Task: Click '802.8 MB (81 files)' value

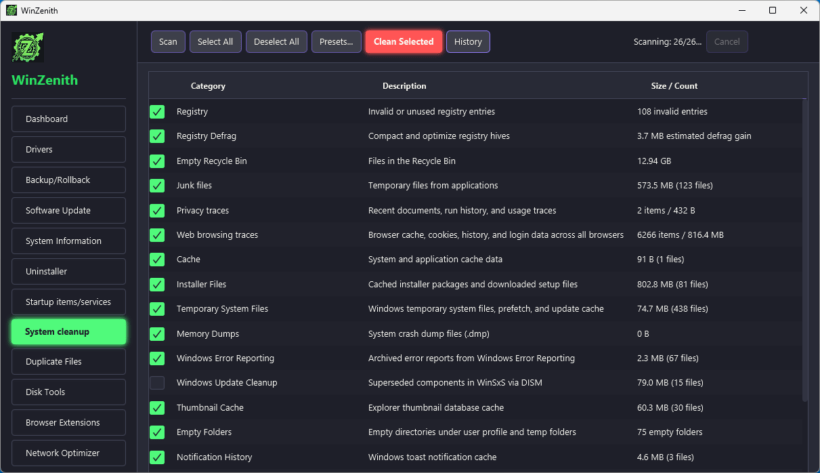Action: 672,284
